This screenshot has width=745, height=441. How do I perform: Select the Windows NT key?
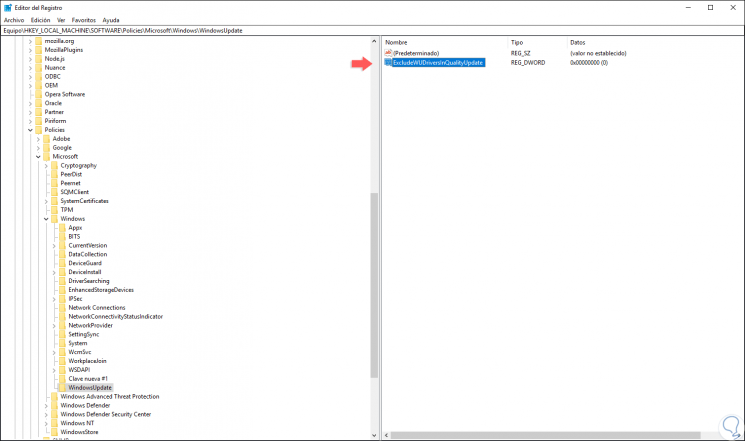point(77,423)
